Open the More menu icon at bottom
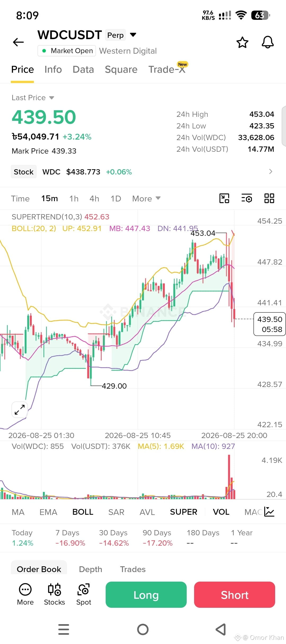Screen dimensions: 286x644 pos(25,594)
